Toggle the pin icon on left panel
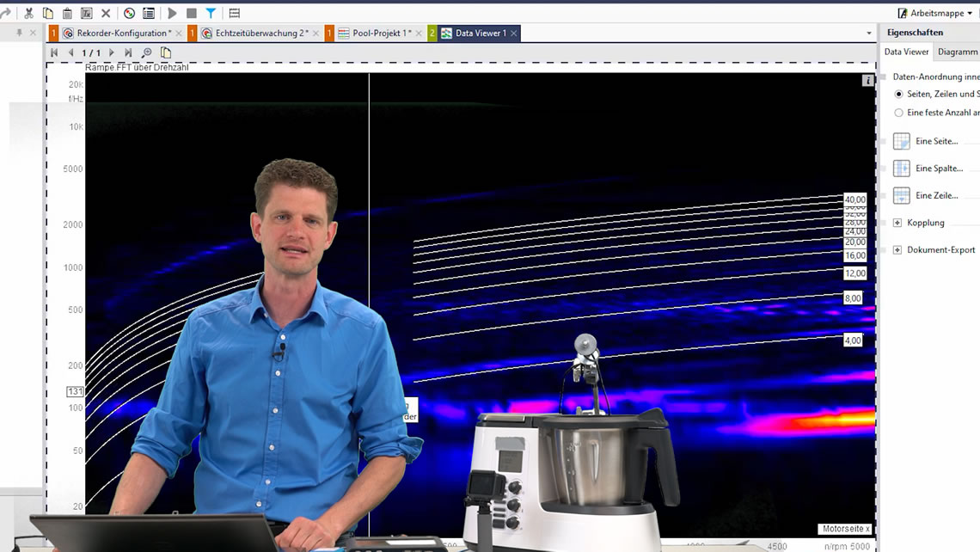Viewport: 980px width, 552px height. tap(19, 33)
